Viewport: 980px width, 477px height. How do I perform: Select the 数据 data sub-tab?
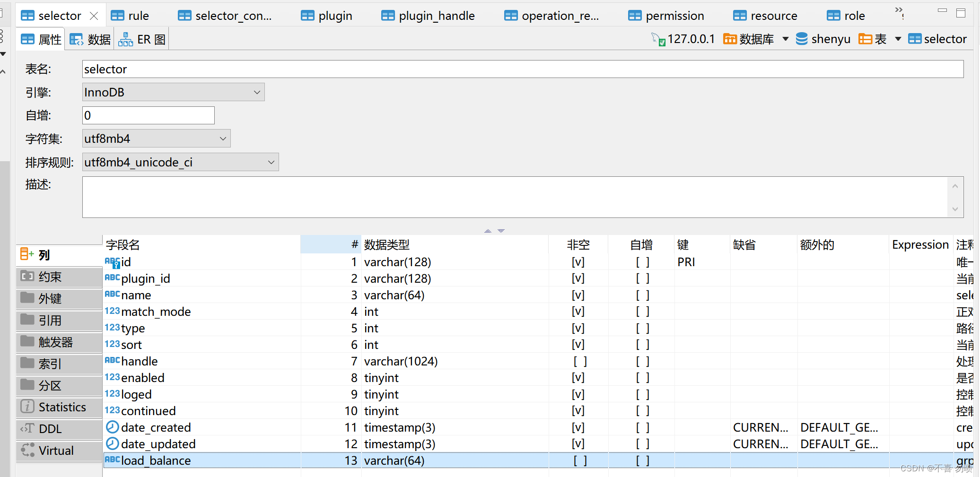pos(90,39)
